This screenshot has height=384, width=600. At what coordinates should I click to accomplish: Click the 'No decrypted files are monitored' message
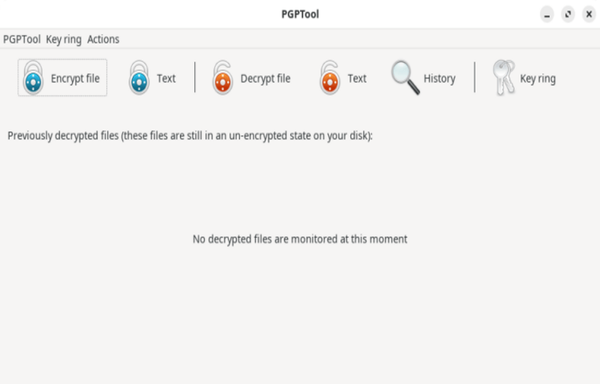pyautogui.click(x=300, y=239)
